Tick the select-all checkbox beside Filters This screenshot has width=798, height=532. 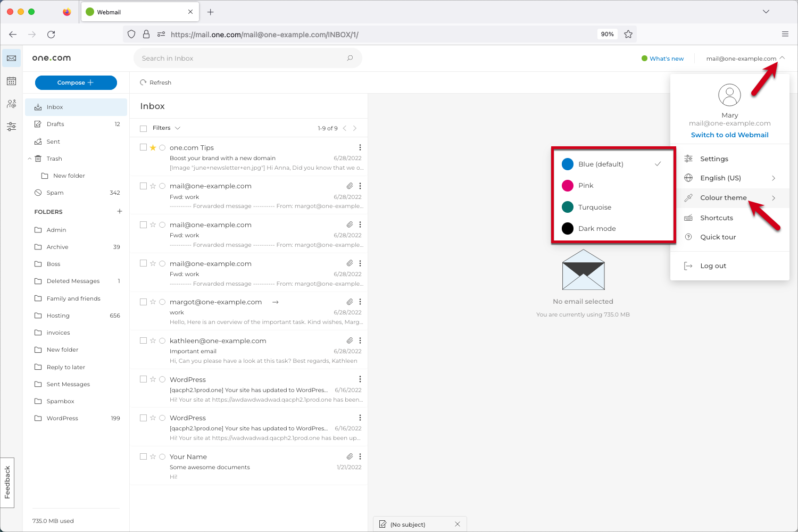[x=143, y=128]
